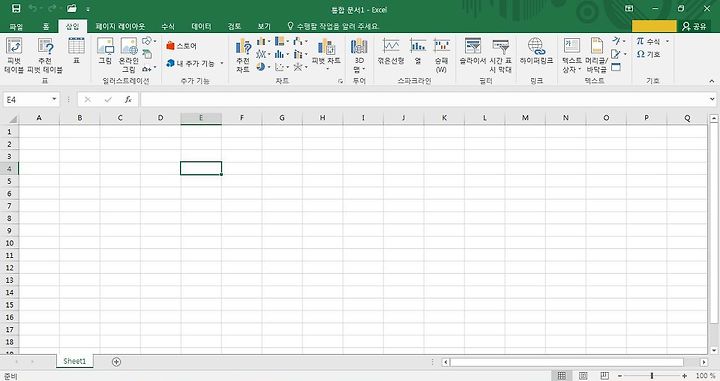Viewport: 720px width, 381px height.
Task: Click the Slicer (슬라이서) filter icon
Action: pos(472,51)
